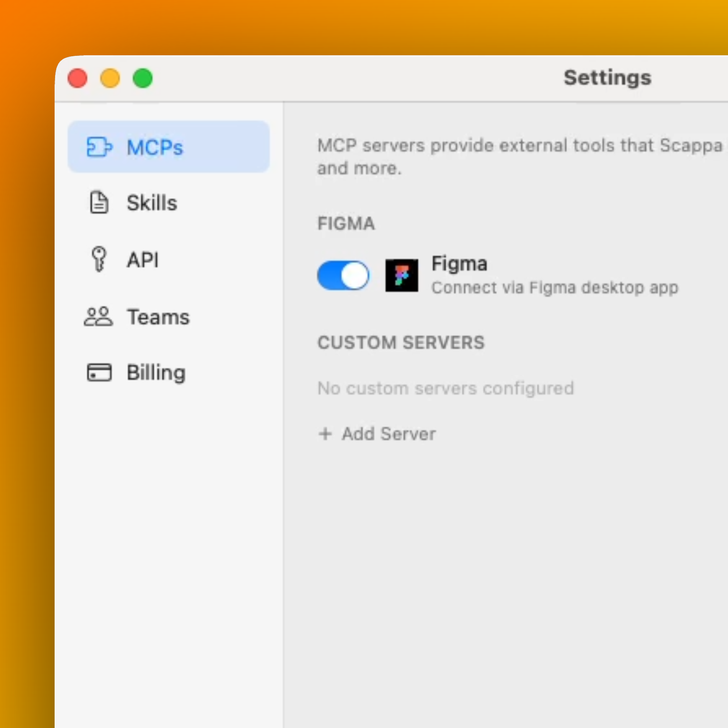
Task: Open the Billing settings section
Action: 156,372
